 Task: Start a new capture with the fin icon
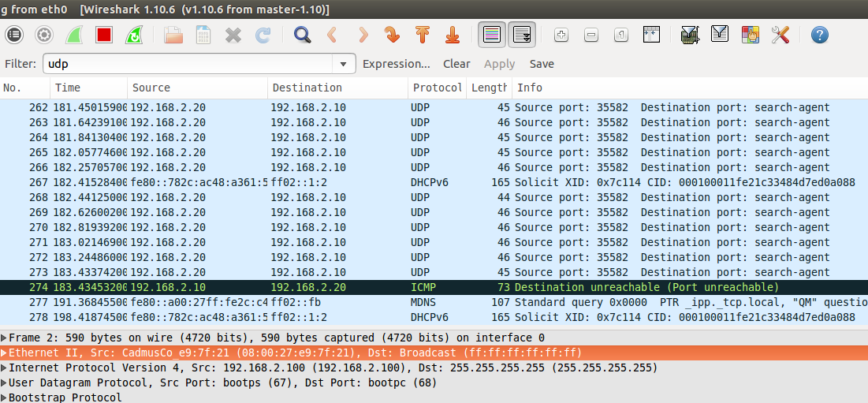pos(74,35)
